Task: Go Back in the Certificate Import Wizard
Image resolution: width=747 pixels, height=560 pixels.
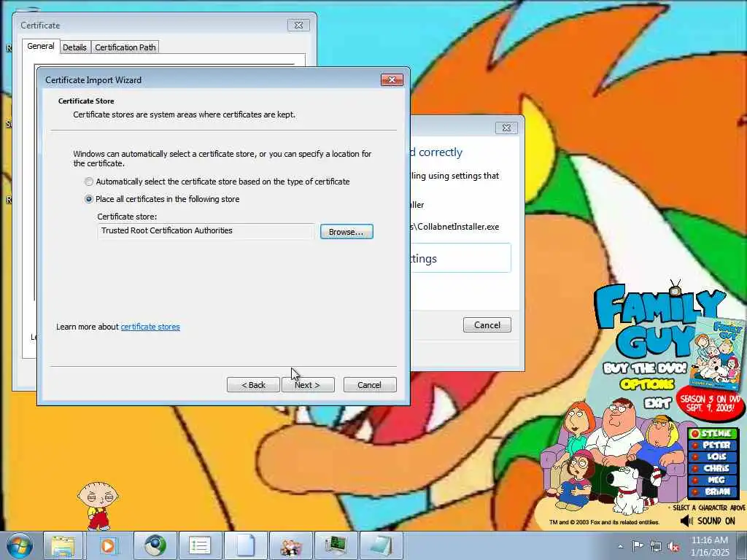Action: pos(253,385)
